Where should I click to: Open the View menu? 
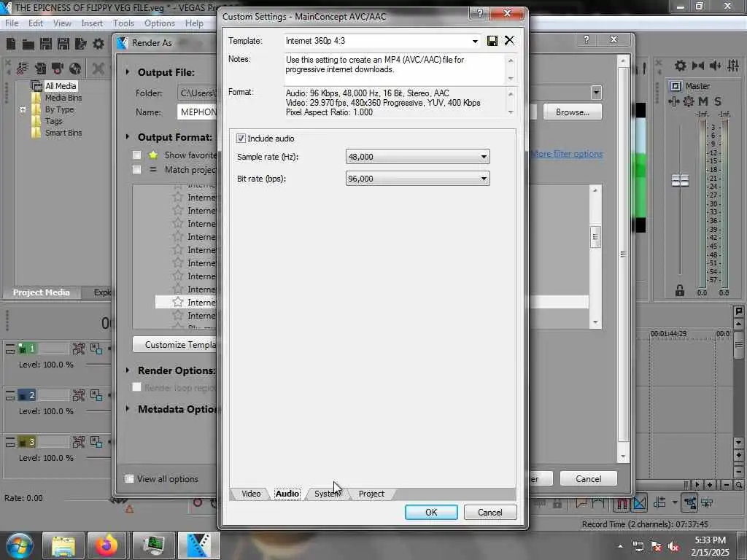coord(62,23)
